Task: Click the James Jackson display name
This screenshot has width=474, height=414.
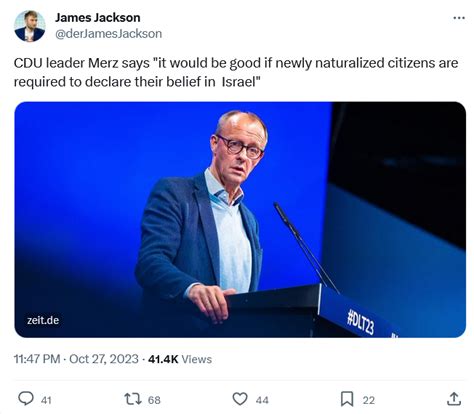Action: point(98,18)
